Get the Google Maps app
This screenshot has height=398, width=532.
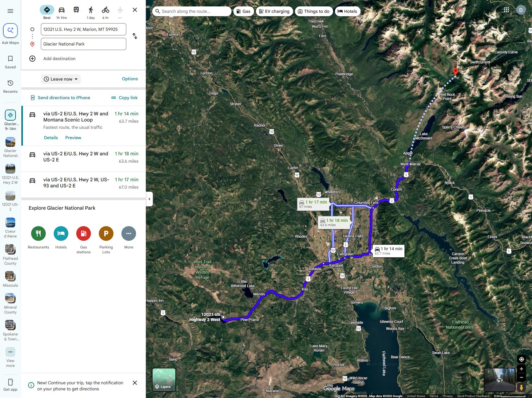point(10,385)
